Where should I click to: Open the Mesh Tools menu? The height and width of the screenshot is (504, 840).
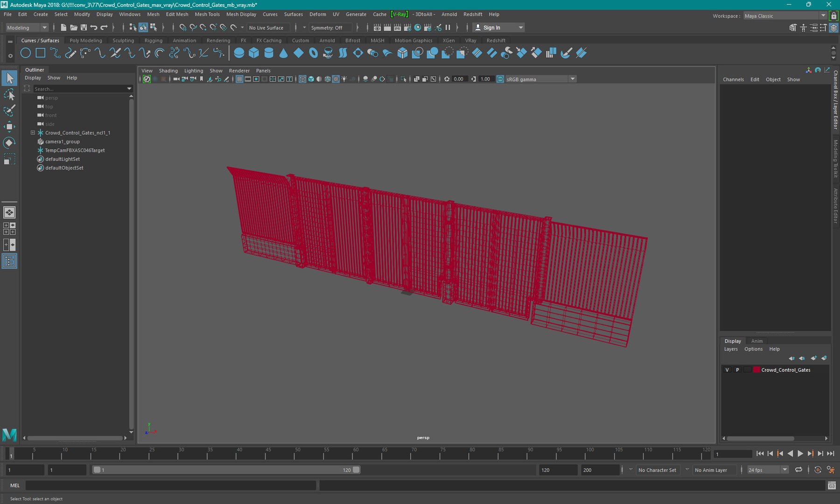click(x=207, y=14)
